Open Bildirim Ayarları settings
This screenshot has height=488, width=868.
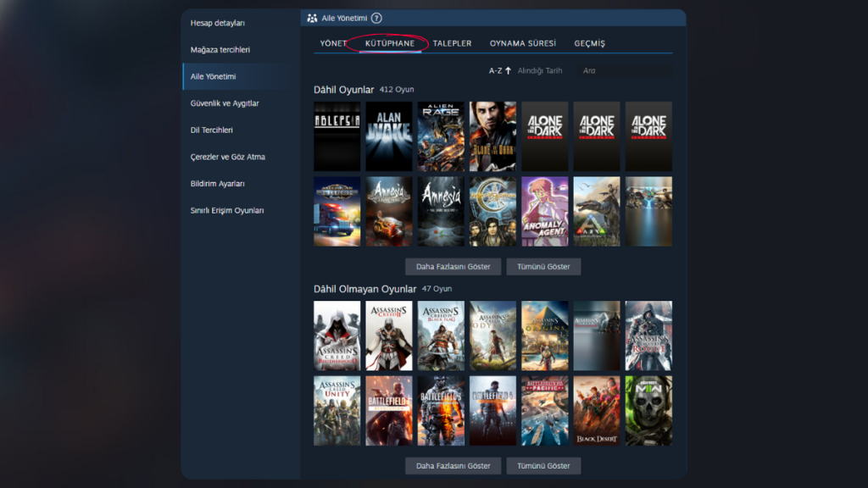[218, 184]
